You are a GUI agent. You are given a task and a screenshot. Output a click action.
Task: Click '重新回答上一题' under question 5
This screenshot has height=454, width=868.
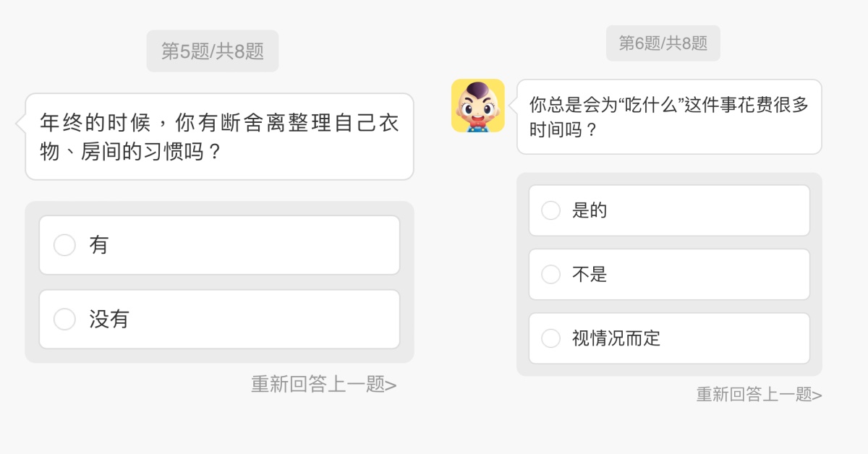click(318, 384)
